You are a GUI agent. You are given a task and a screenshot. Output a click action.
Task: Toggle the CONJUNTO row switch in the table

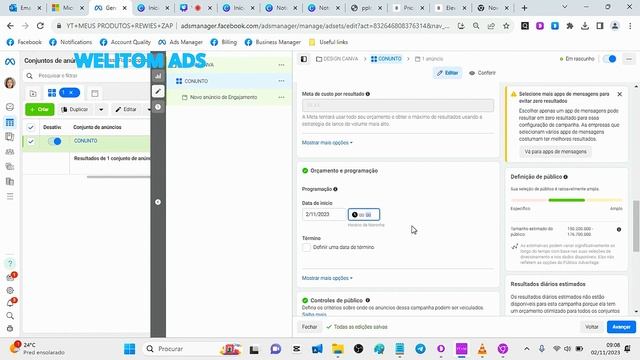(54, 141)
